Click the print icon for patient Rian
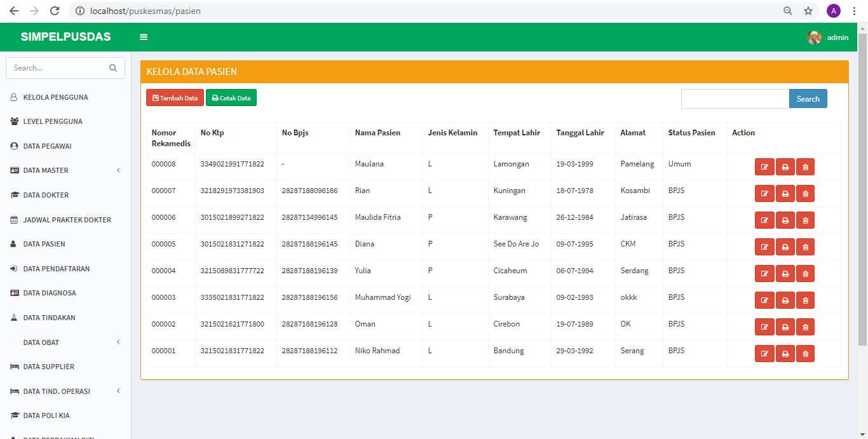 coord(785,194)
